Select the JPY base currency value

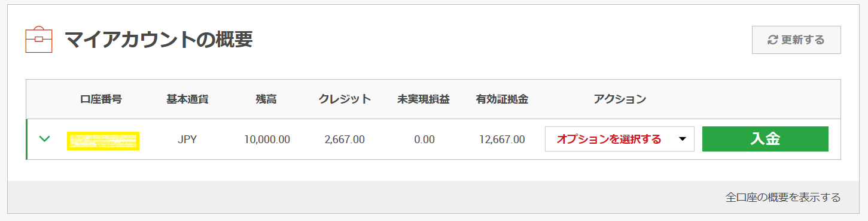tap(187, 140)
